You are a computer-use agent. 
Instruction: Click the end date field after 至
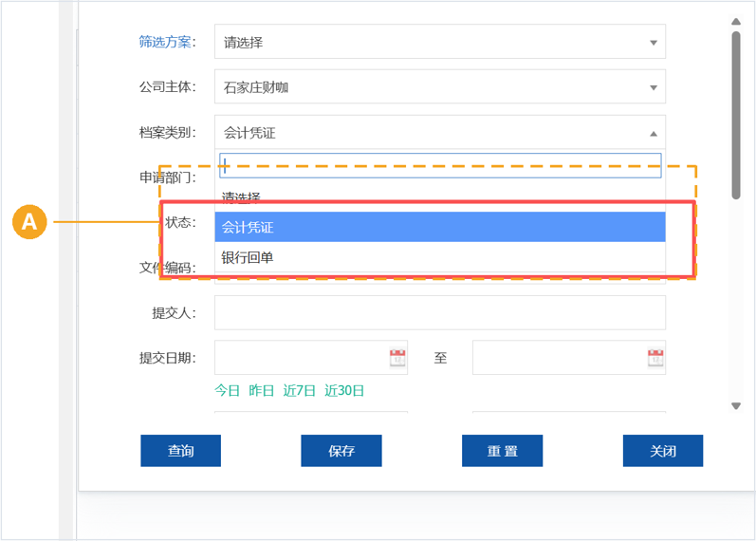pos(569,358)
